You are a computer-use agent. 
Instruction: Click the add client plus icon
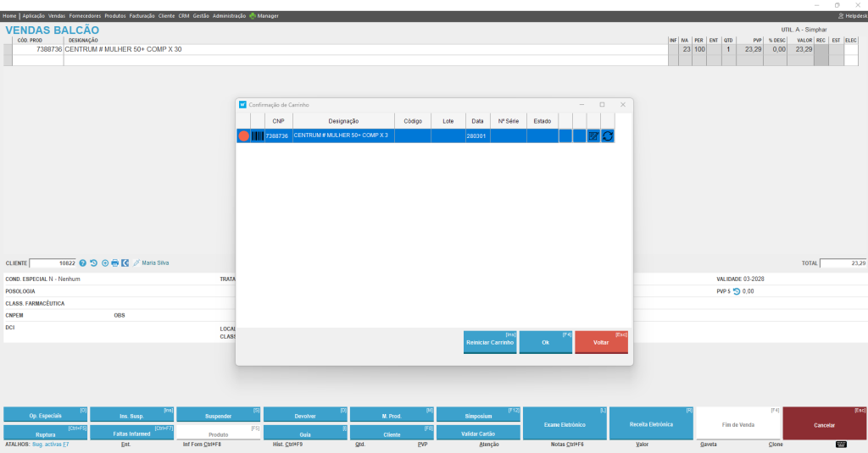pyautogui.click(x=104, y=263)
